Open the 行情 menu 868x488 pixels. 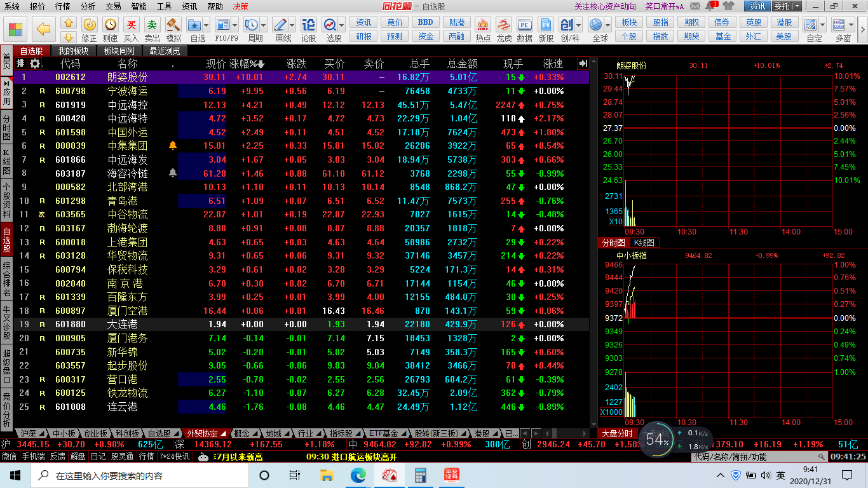tap(63, 6)
